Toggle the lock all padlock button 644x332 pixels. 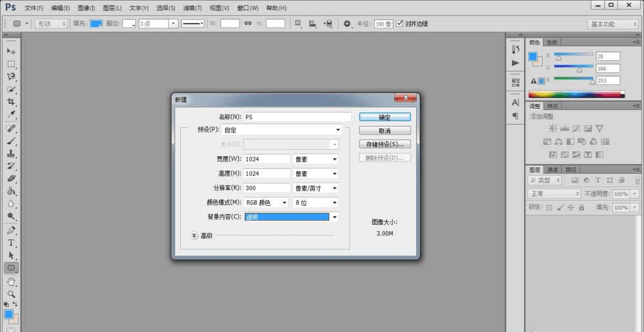coord(581,208)
